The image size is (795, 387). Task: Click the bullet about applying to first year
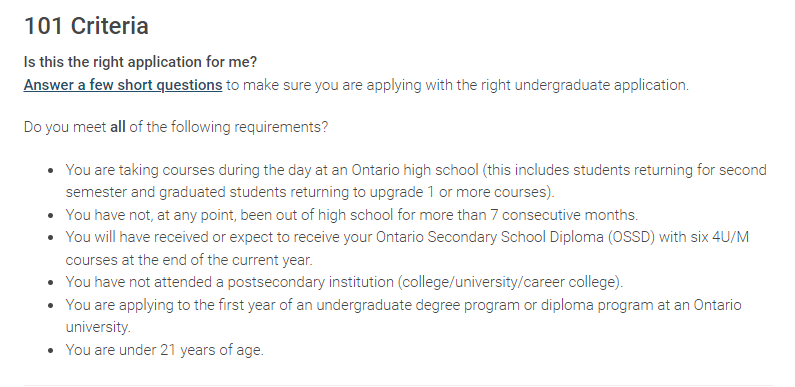coord(403,315)
